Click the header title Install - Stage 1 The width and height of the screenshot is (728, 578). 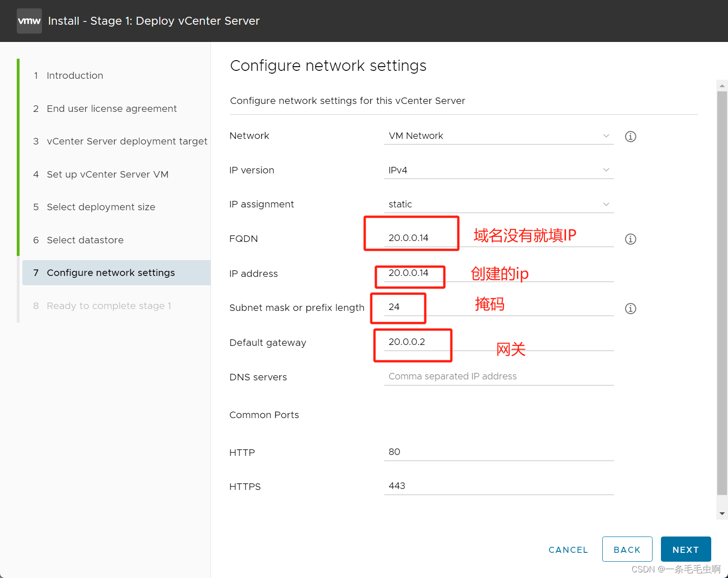[154, 21]
